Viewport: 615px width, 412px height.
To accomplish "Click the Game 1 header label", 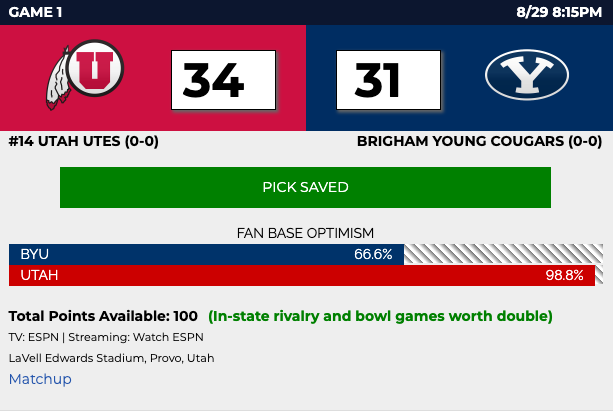I will [40, 12].
